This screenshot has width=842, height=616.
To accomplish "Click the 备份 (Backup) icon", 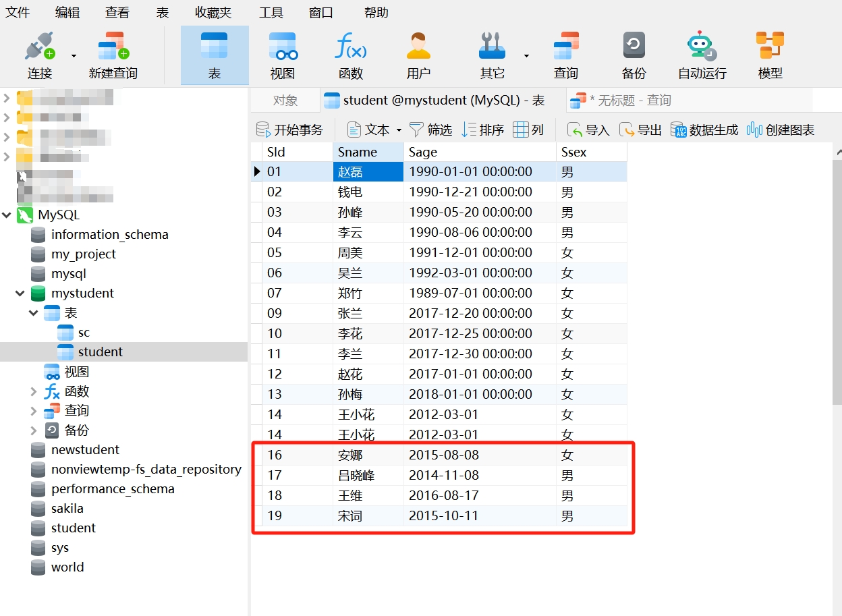I will pos(633,54).
